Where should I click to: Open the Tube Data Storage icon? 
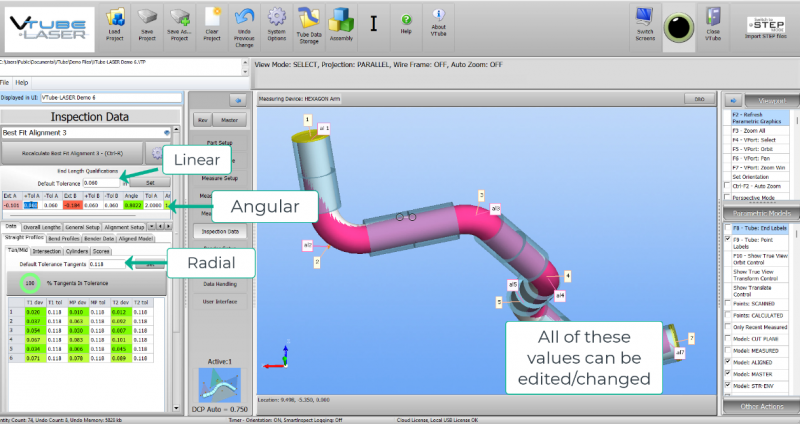pos(309,26)
